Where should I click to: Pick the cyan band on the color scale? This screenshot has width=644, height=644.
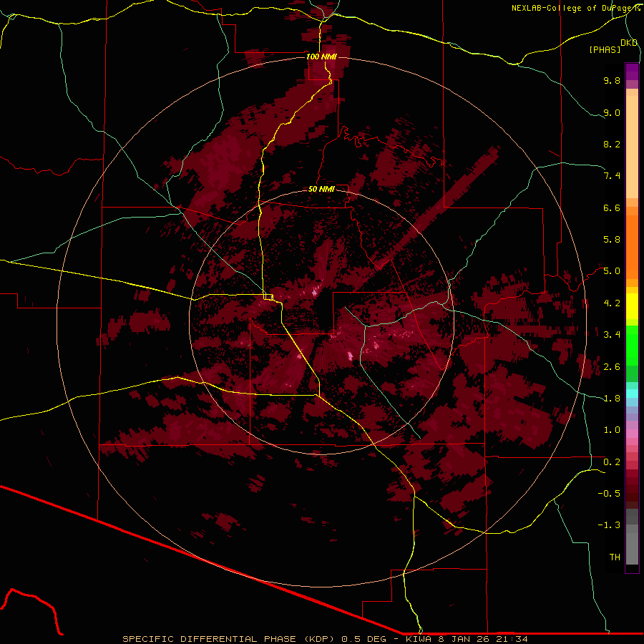coord(632,394)
